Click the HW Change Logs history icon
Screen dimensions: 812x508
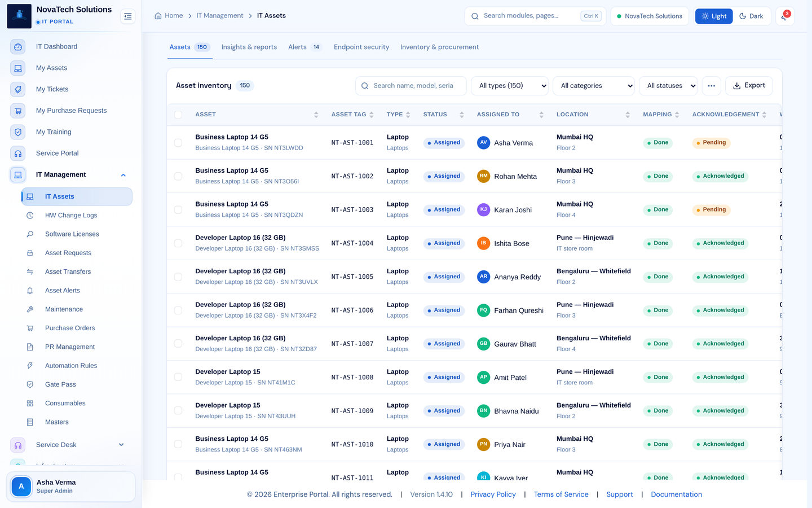30,215
